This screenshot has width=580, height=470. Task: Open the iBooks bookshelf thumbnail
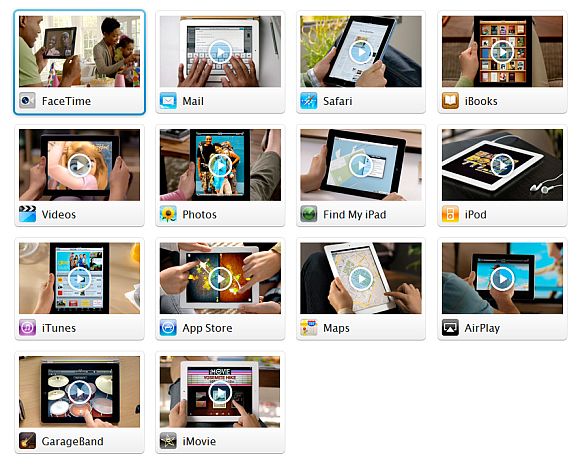pos(502,51)
